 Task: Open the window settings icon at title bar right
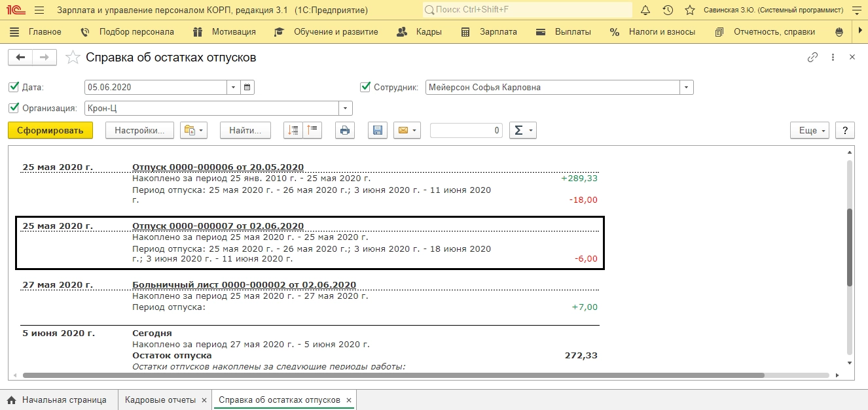click(856, 10)
